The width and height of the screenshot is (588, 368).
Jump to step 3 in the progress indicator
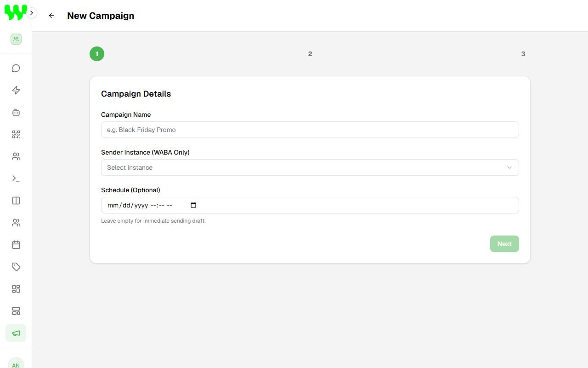pyautogui.click(x=523, y=54)
